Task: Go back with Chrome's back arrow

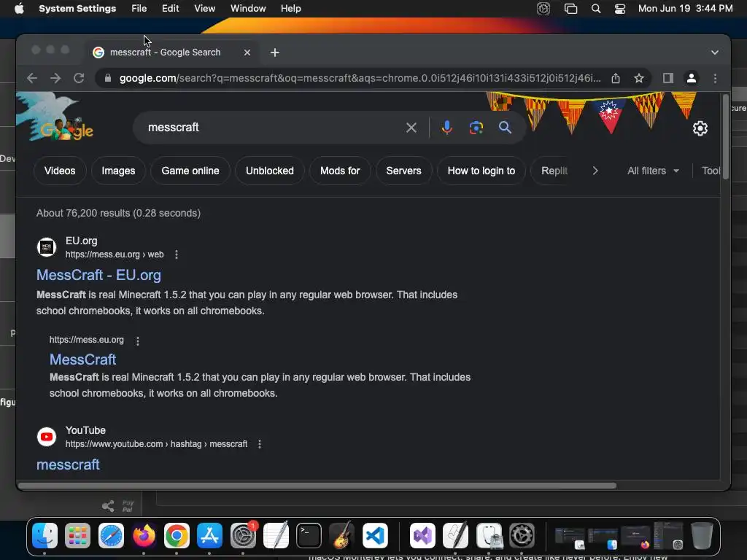Action: coord(32,78)
